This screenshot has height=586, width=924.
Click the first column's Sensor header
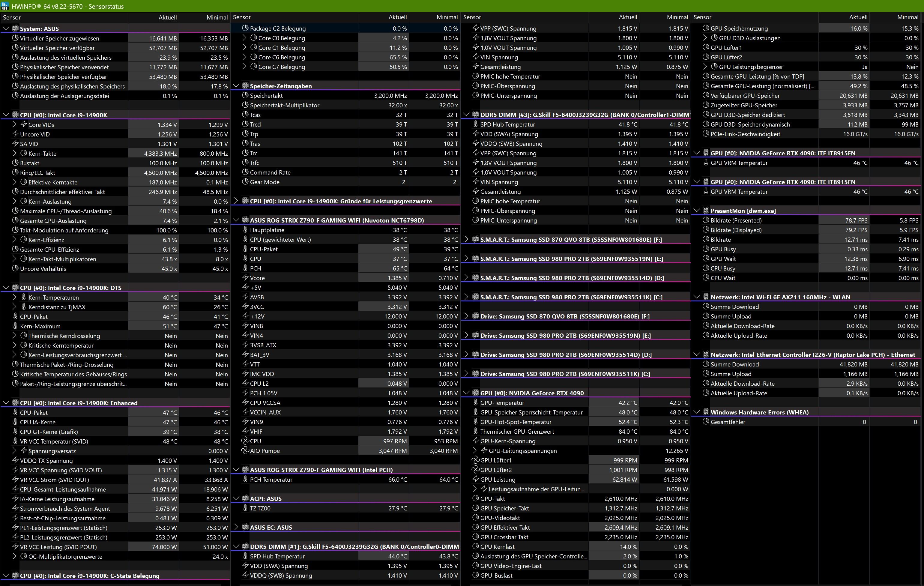64,17
